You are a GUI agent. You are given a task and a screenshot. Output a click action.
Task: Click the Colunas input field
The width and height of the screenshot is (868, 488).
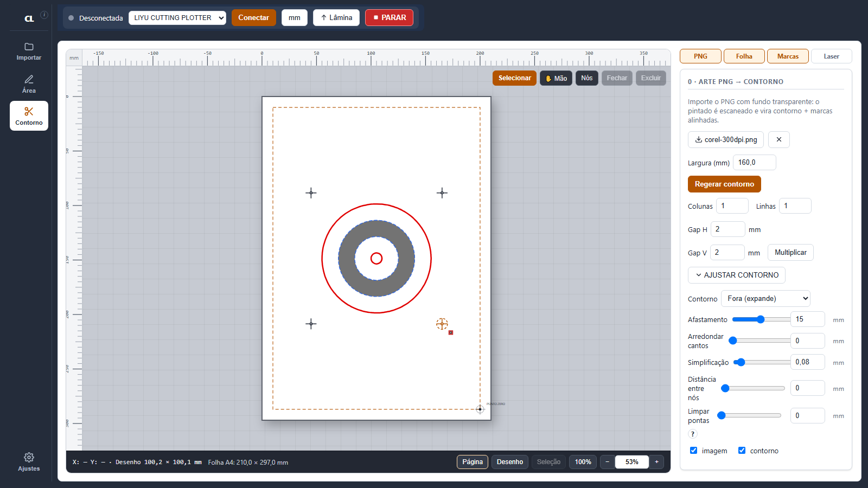click(x=732, y=206)
